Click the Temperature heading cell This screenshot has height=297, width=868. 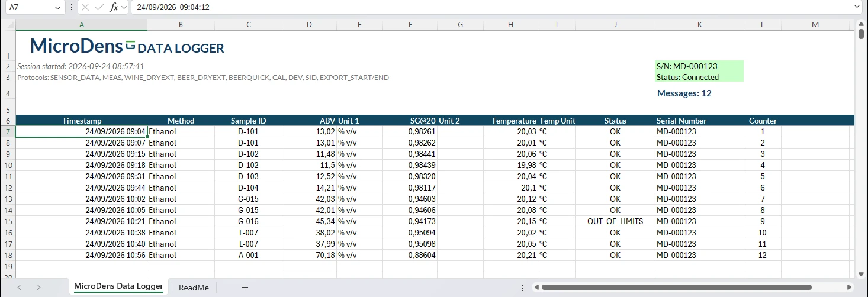[x=510, y=121]
